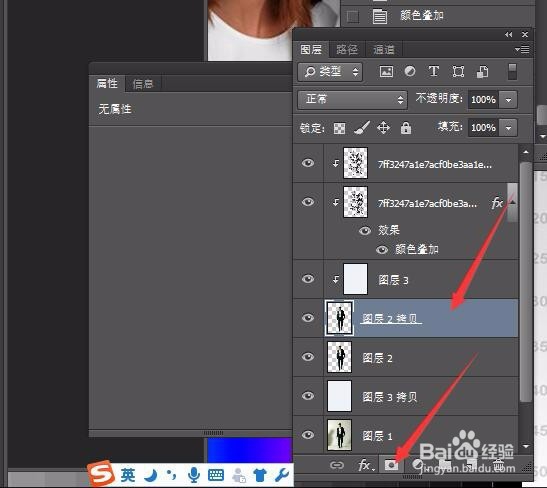The height and width of the screenshot is (488, 547).
Task: Click the 不透明度 100% value field
Action: click(x=484, y=100)
